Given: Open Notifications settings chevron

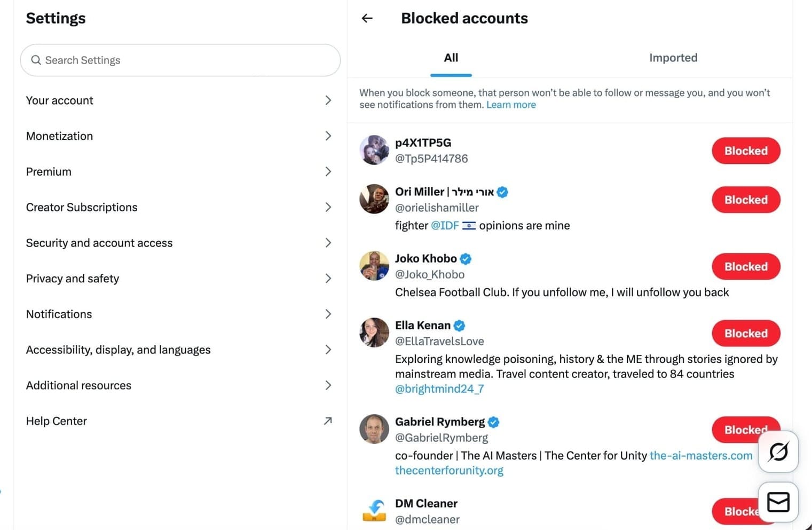Looking at the screenshot, I should click(328, 314).
